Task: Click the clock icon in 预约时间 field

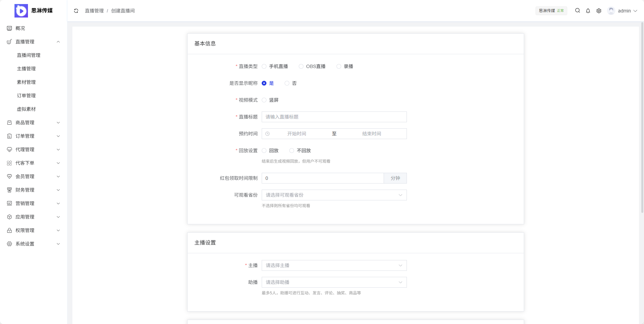Action: (267, 133)
